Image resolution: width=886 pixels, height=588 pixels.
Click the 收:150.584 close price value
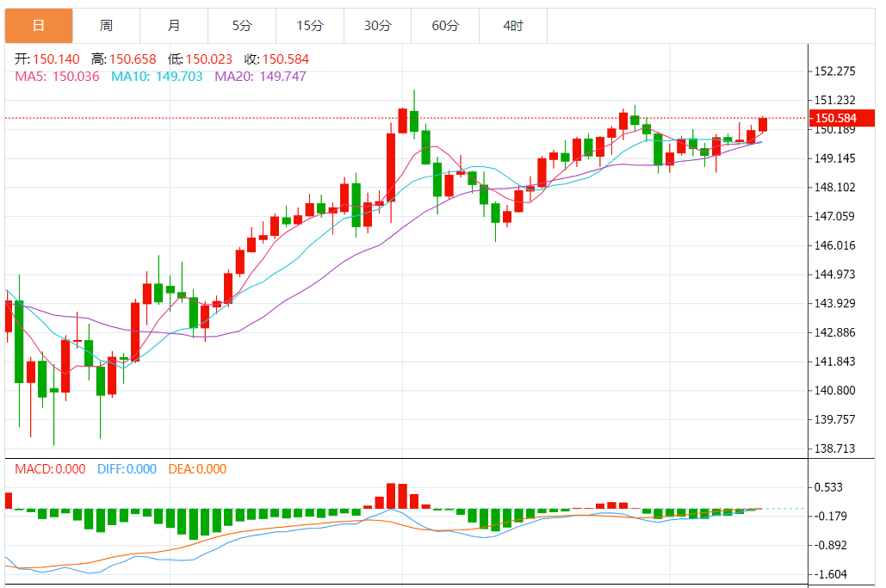pos(277,59)
